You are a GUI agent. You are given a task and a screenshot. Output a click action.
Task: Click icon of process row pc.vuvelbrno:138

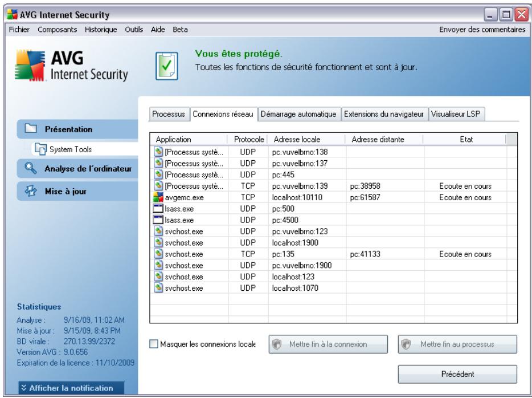[x=158, y=152]
